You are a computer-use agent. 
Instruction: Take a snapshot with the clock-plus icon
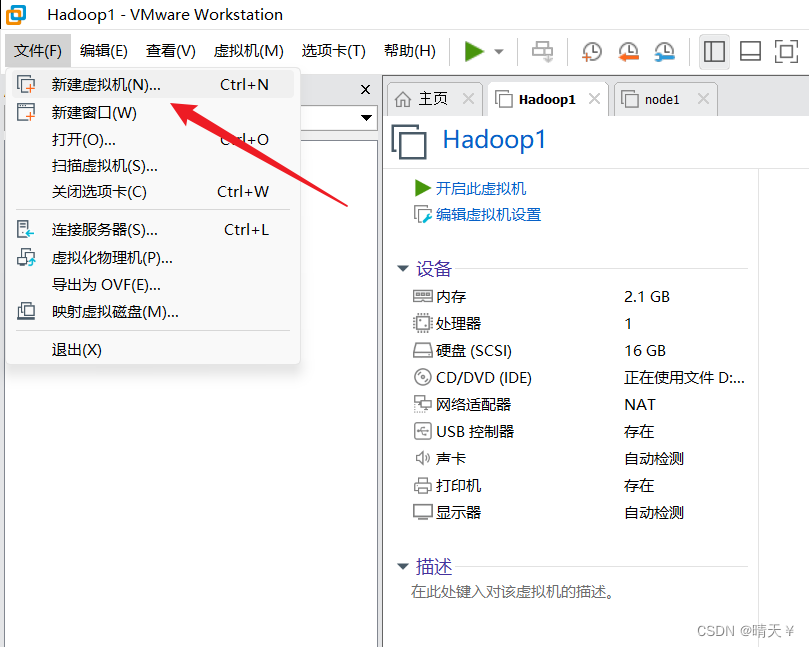(x=592, y=52)
